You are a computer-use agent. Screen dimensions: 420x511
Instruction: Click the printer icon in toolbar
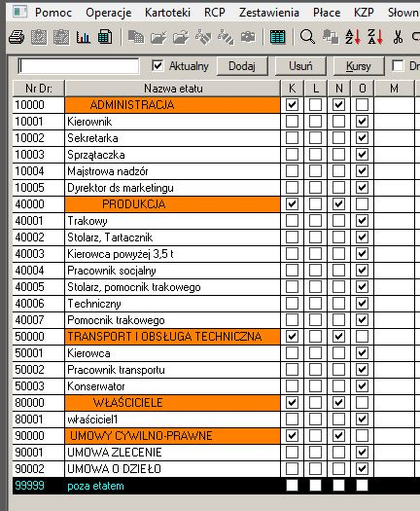[17, 37]
